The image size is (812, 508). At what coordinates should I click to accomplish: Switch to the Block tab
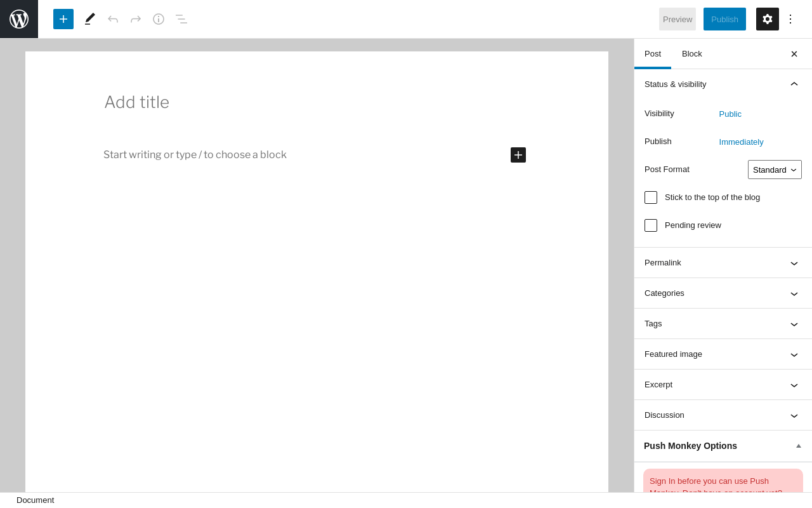pos(692,54)
